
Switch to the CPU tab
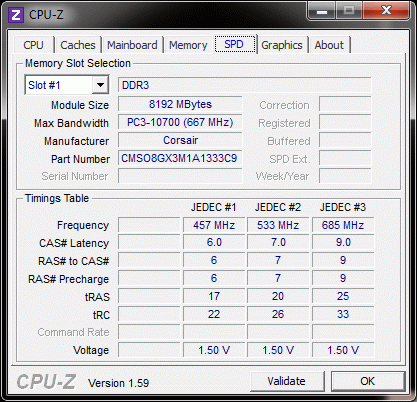tap(33, 45)
